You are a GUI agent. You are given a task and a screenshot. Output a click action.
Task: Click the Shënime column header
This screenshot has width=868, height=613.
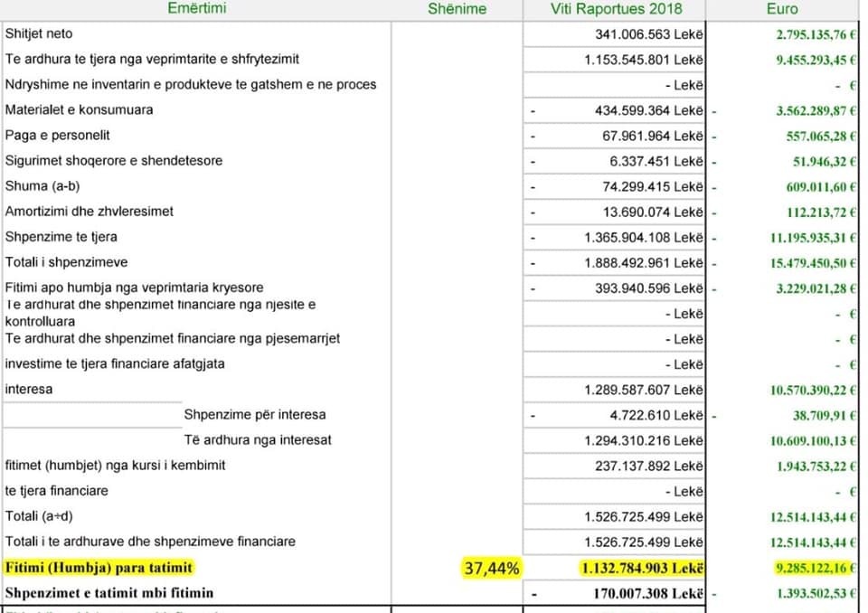[x=457, y=9]
